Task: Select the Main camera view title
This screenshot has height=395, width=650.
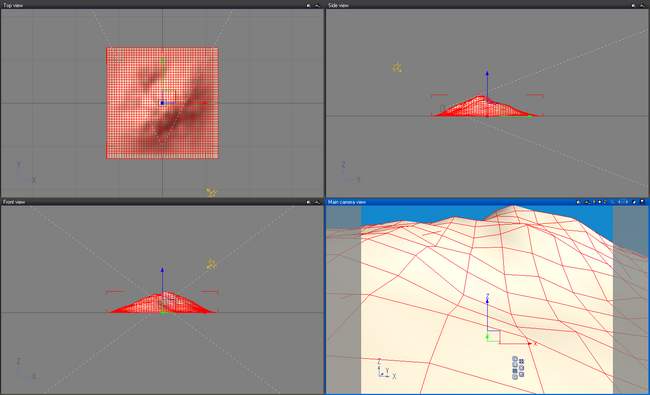Action: point(347,202)
